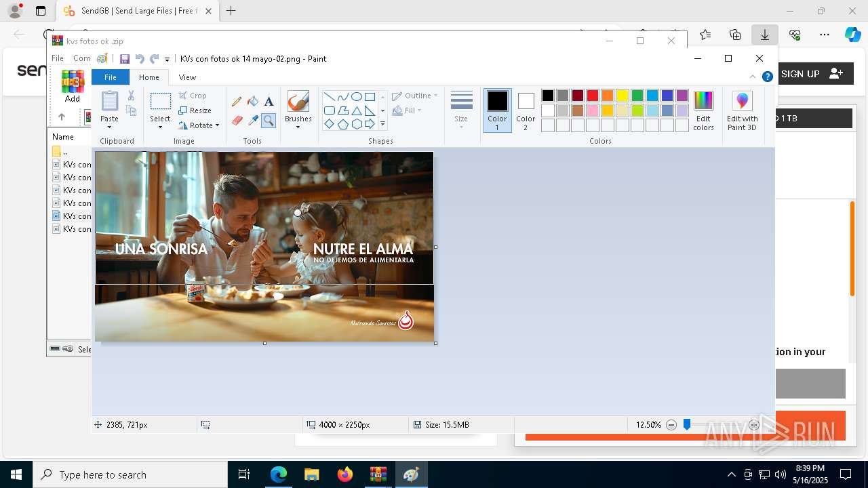Click SIGN UP on the SendGB page
The width and height of the screenshot is (868, 488).
(x=812, y=74)
